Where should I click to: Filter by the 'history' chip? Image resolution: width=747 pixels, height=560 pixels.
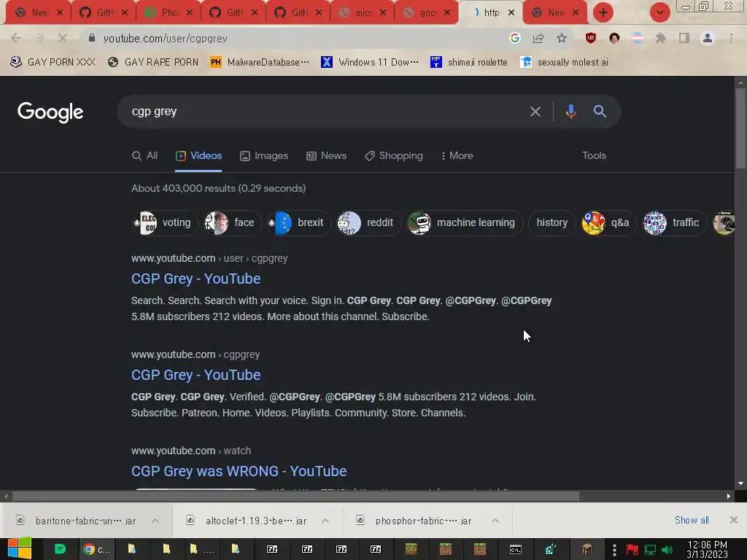(x=551, y=222)
